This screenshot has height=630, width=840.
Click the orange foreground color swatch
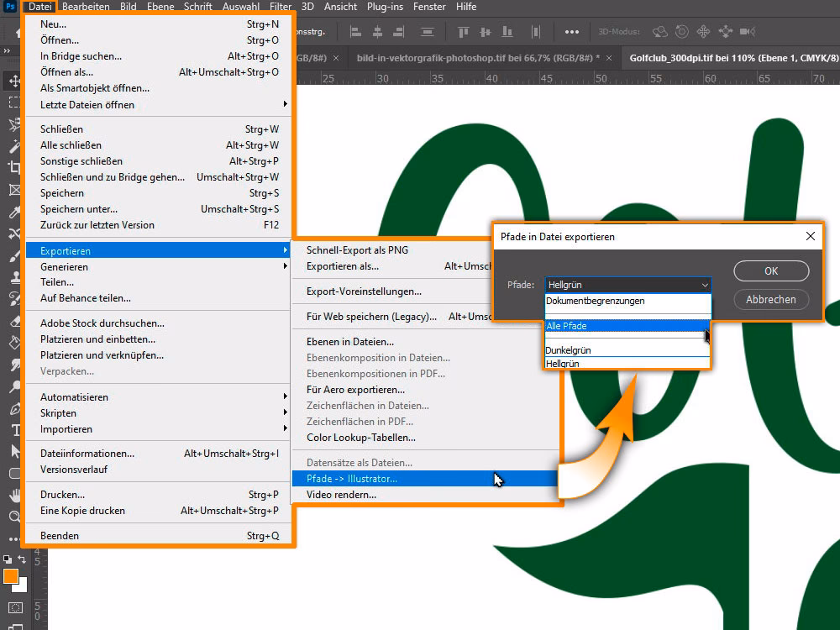11,576
